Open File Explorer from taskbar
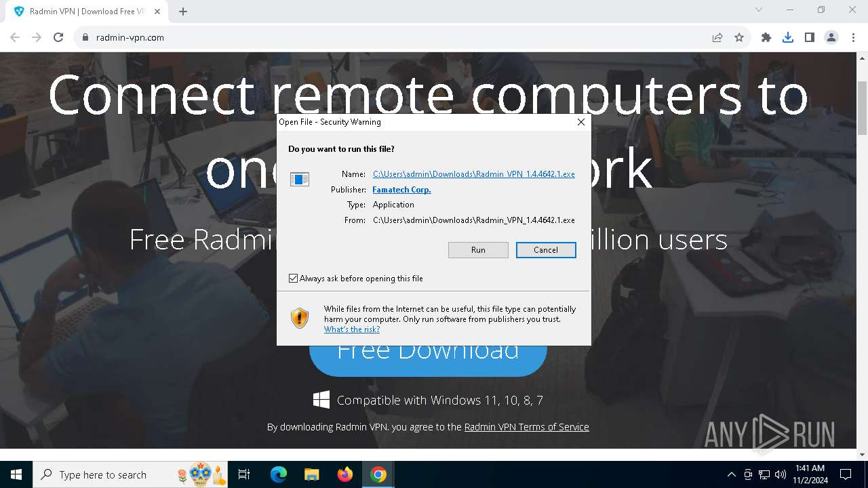Screen dimensions: 868x488 coord(312,474)
